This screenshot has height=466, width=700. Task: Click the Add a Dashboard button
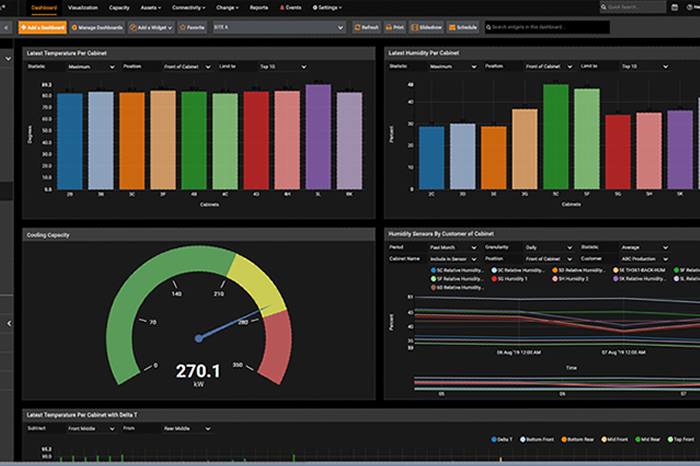(x=42, y=28)
